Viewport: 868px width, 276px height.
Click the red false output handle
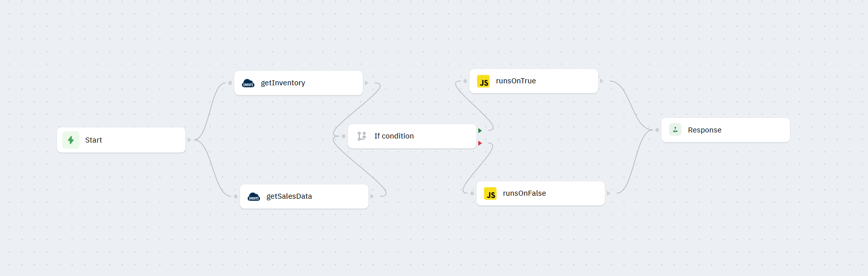480,144
